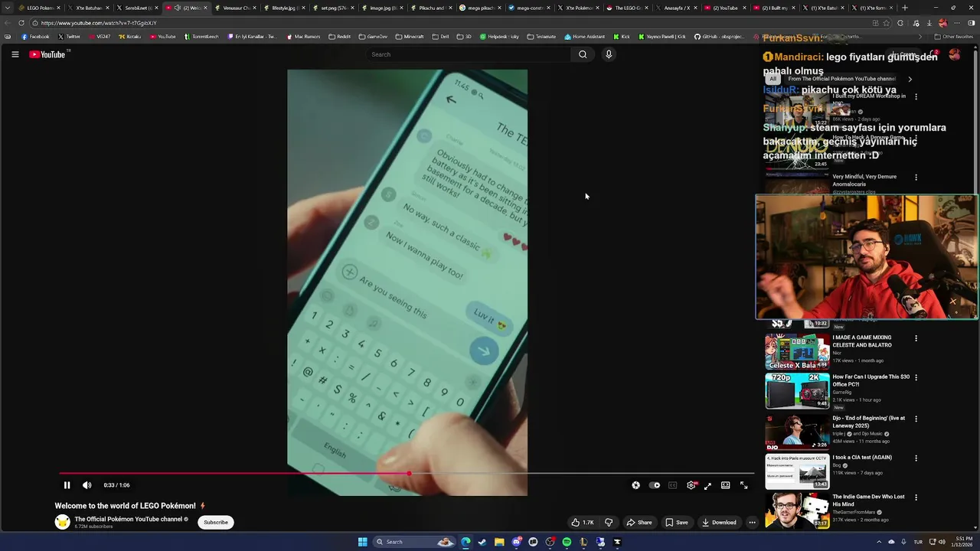The width and height of the screenshot is (980, 551).
Task: Open the Pokémon channel avatar
Action: pyautogui.click(x=62, y=522)
